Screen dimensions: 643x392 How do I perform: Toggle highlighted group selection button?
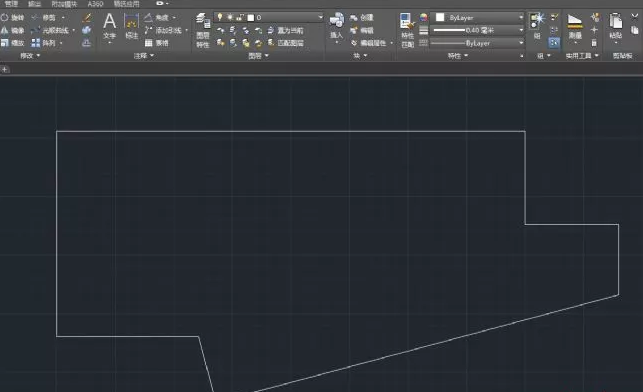[x=554, y=43]
